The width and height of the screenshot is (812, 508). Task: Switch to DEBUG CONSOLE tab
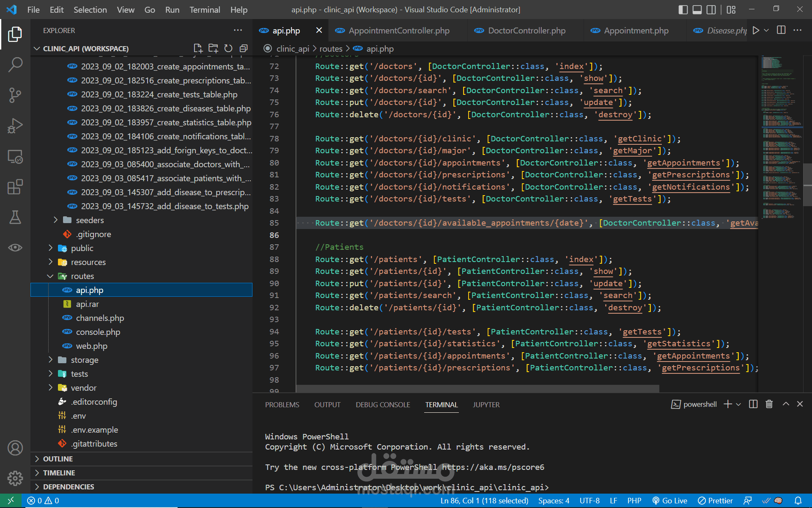[x=383, y=405]
